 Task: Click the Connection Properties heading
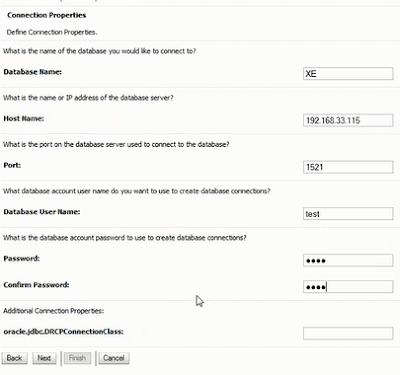click(x=47, y=15)
